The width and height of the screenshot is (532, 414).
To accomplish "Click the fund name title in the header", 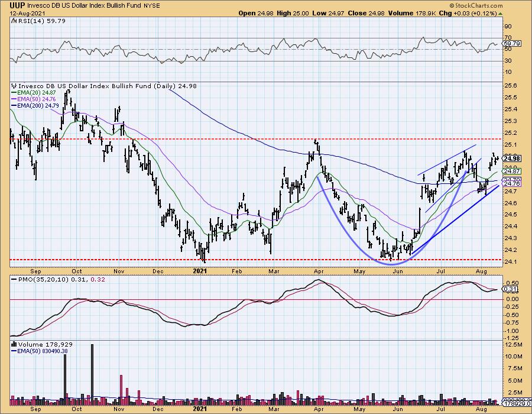I will (85, 6).
